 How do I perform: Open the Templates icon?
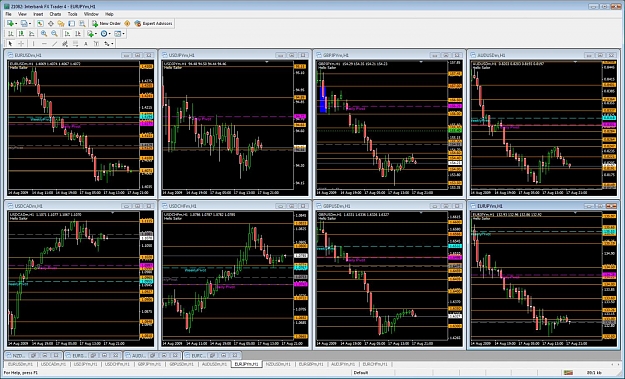(118, 34)
